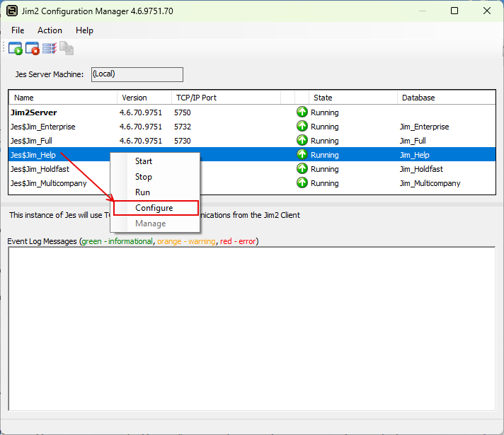Click the Stop service toolbar icon
Screen dimensions: 504x435
pyautogui.click(x=32, y=49)
